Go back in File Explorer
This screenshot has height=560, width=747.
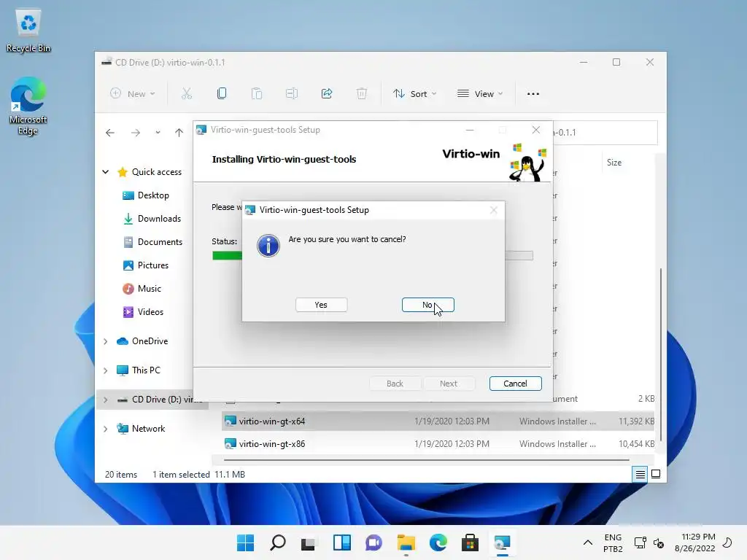coord(110,133)
